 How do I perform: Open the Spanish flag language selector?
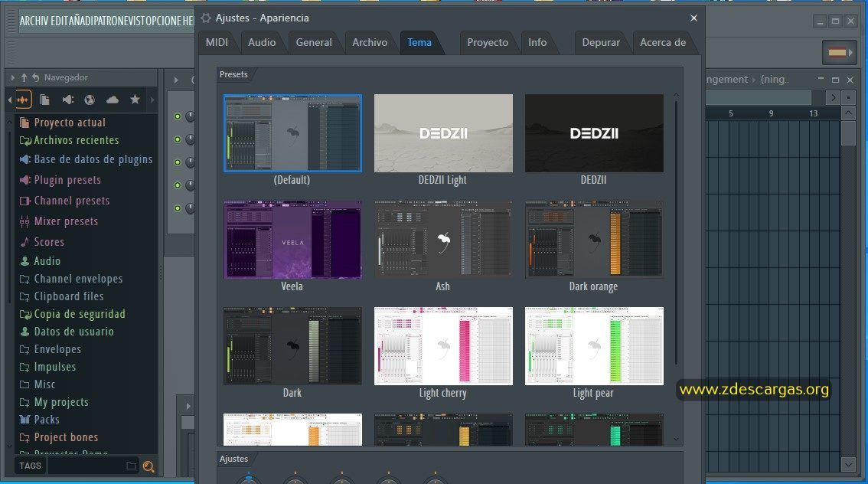(x=840, y=53)
